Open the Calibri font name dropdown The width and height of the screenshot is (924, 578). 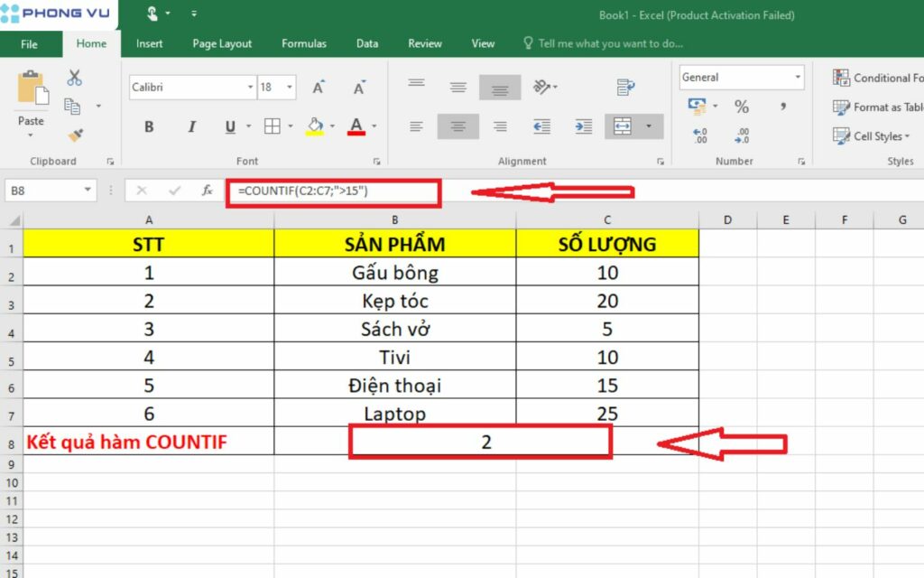point(251,88)
